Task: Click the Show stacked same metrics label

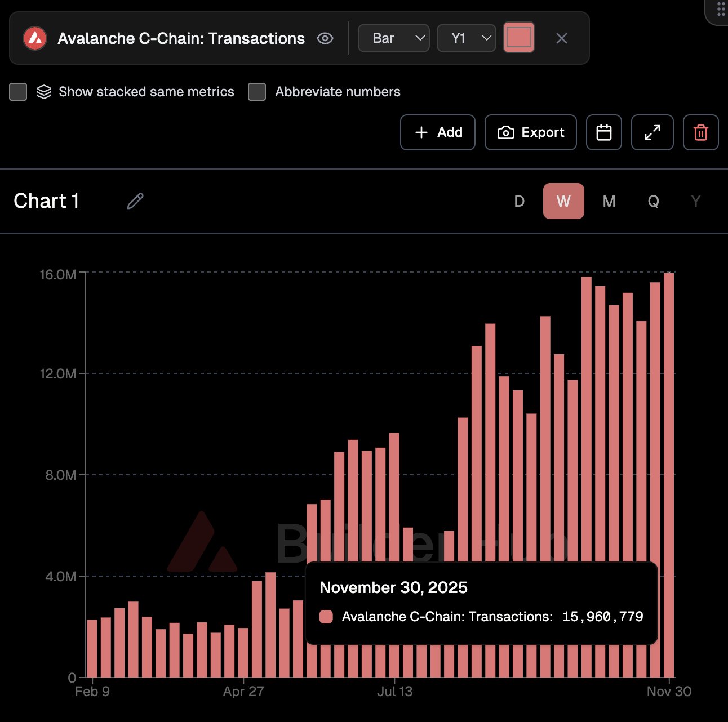Action: 147,92
